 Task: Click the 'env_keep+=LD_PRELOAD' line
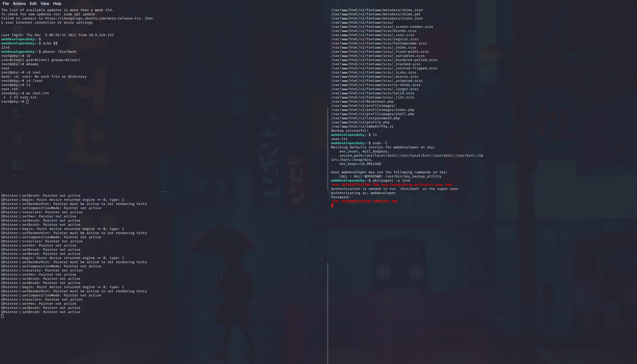[x=360, y=164]
